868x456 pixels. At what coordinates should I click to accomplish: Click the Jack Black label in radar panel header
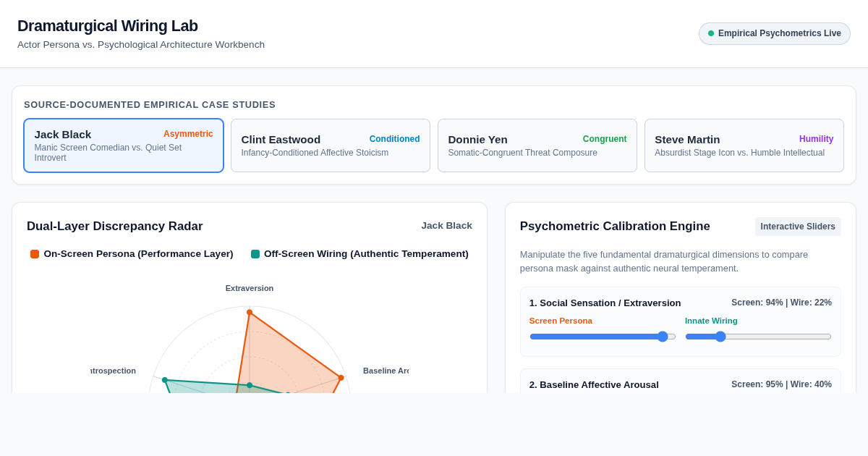[x=447, y=226]
